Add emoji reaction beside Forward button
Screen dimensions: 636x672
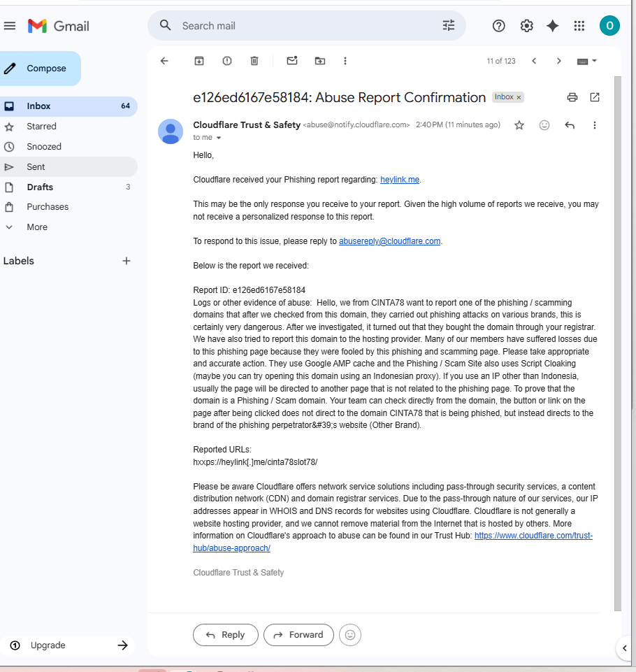point(350,635)
